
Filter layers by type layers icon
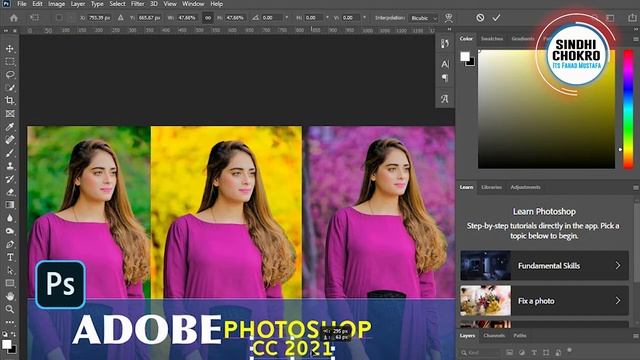(x=534, y=352)
